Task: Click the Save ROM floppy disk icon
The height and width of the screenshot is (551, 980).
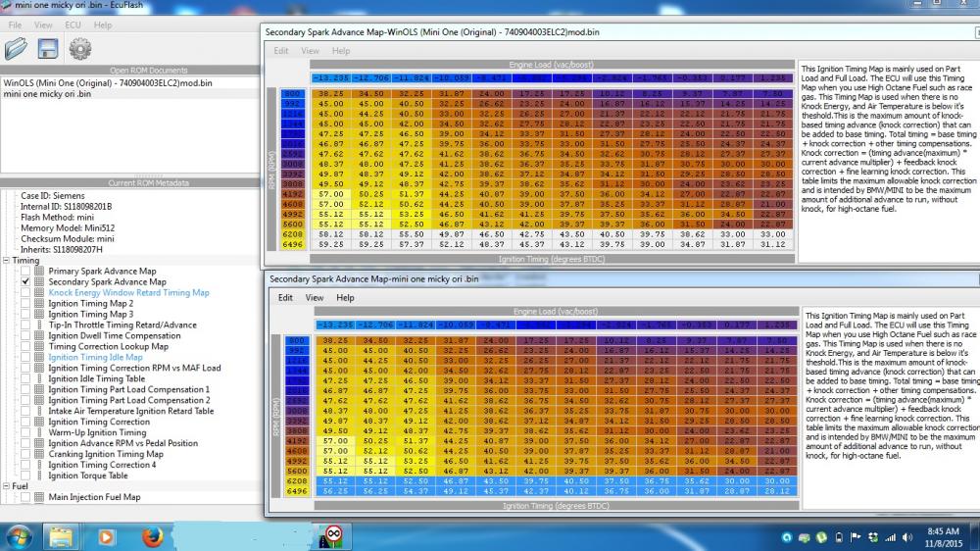Action: (x=47, y=48)
